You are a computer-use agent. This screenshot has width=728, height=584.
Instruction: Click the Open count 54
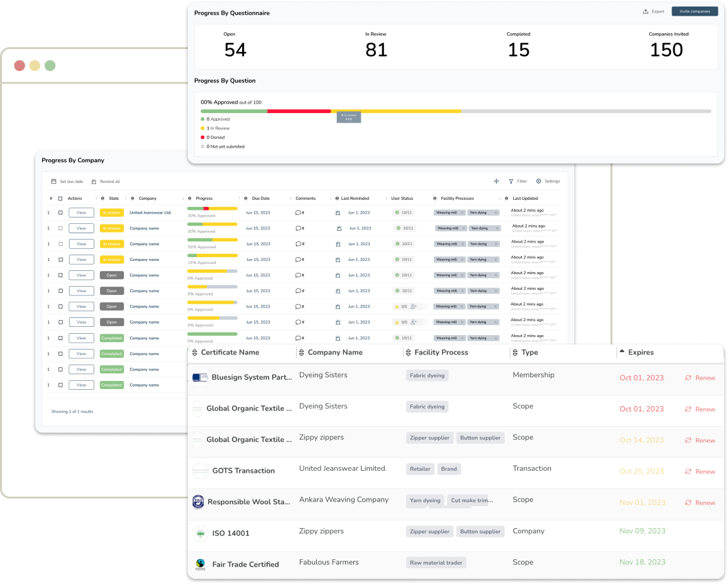tap(235, 50)
